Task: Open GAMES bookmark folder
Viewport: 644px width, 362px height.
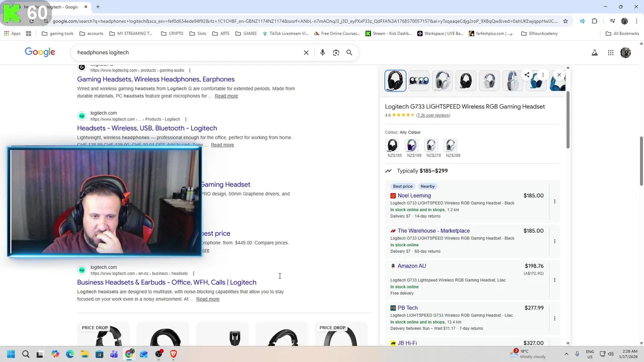Action: 246,34
